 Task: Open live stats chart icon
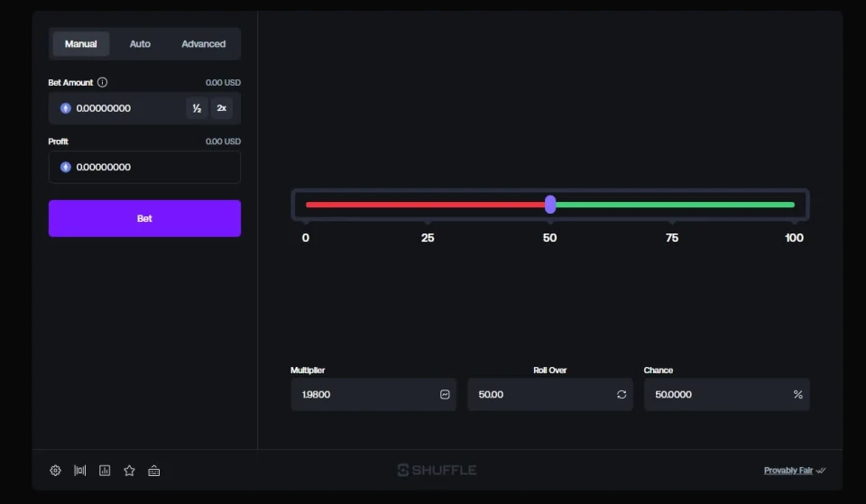(105, 471)
